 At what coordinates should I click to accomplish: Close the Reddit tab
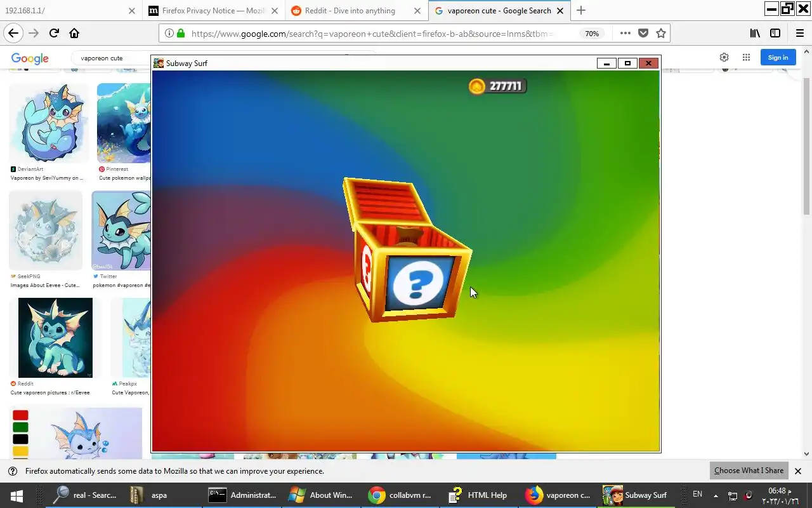(x=417, y=11)
